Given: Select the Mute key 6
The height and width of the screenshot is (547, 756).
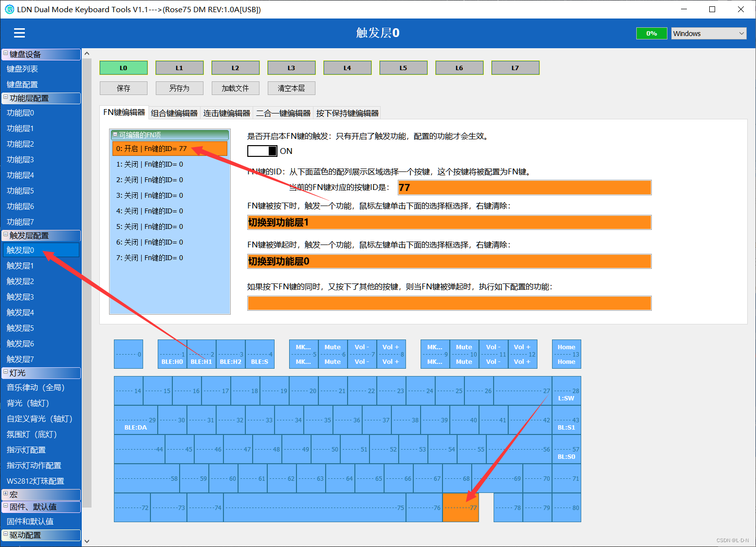Looking at the screenshot, I should point(333,354).
